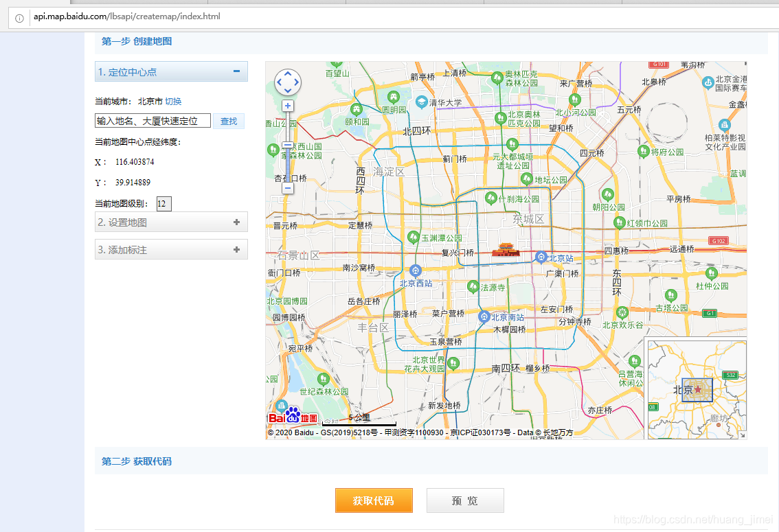Click the 北京世界花卉大观园 marker icon

(453, 364)
